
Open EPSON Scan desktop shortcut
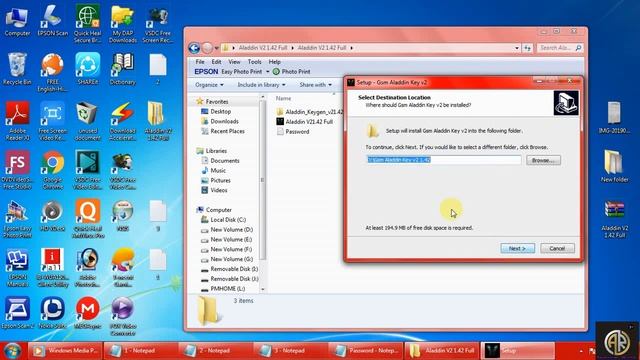pyautogui.click(x=53, y=22)
